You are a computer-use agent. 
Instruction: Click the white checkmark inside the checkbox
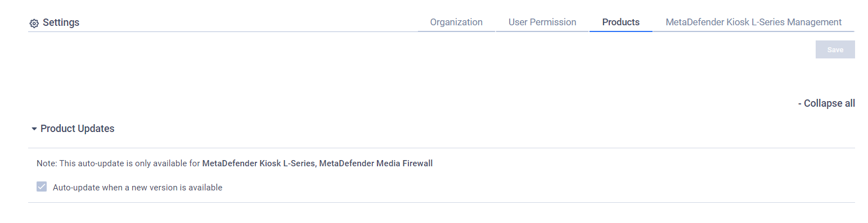[42, 187]
